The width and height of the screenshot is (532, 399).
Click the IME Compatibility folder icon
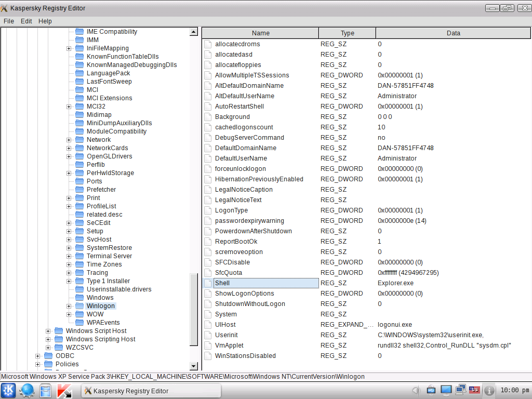pyautogui.click(x=79, y=32)
